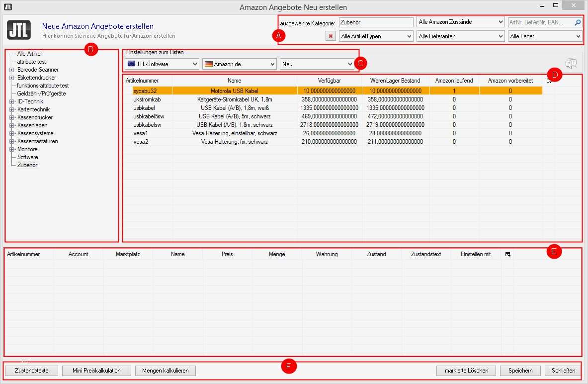
Task: Click the Währung column header
Action: pos(327,255)
